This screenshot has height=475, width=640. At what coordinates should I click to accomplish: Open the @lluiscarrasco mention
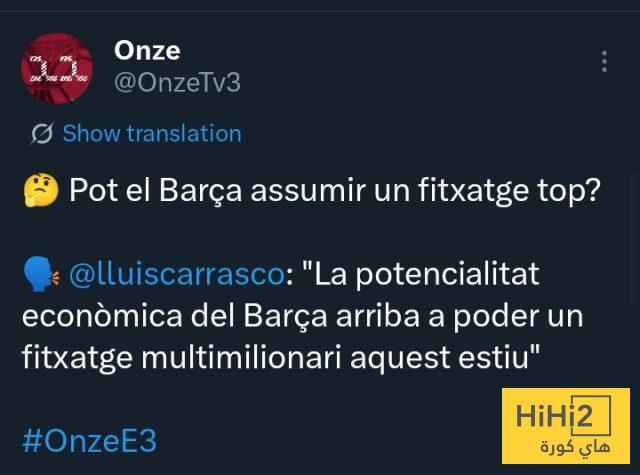(174, 273)
